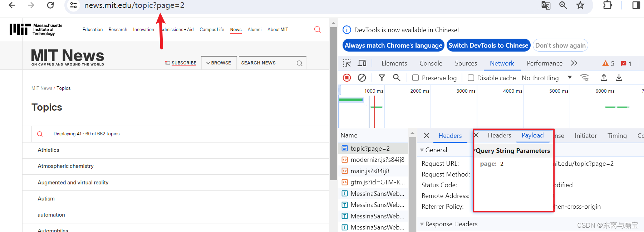Click the browser forward arrow
The image size is (644, 232).
[x=31, y=5]
